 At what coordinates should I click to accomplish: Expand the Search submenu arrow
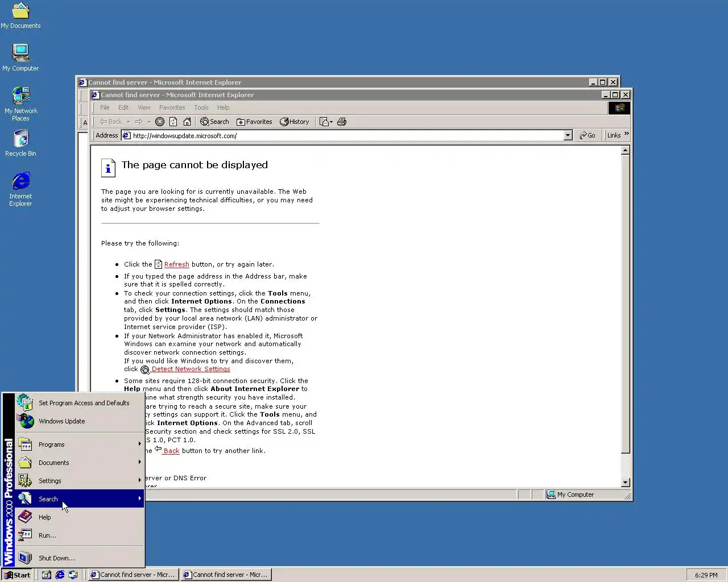point(139,498)
